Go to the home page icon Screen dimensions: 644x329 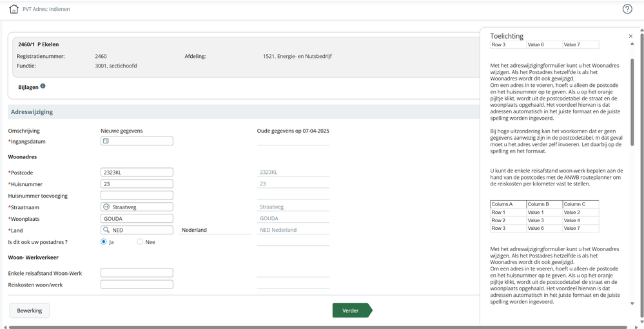pyautogui.click(x=14, y=9)
